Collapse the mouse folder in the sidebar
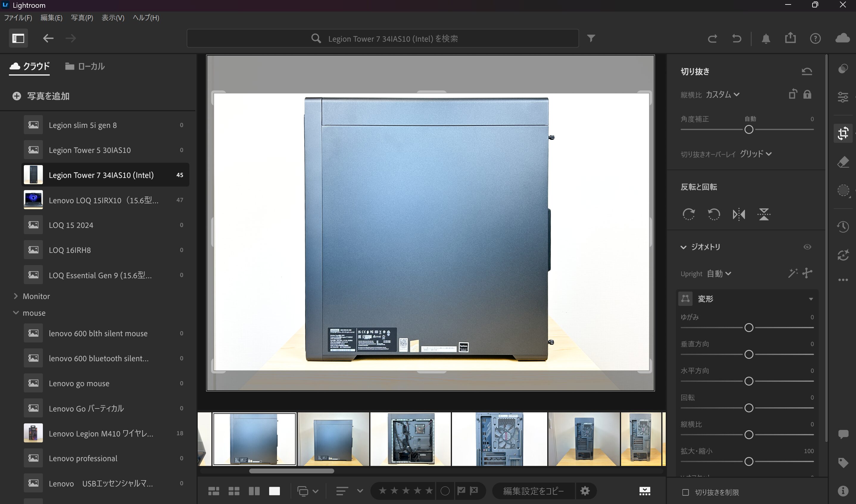The height and width of the screenshot is (504, 856). (x=16, y=313)
